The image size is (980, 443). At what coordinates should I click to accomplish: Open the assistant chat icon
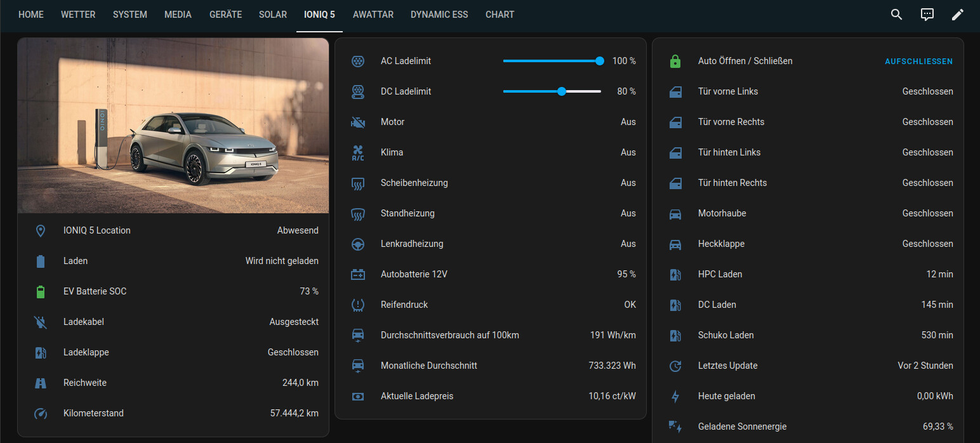927,15
